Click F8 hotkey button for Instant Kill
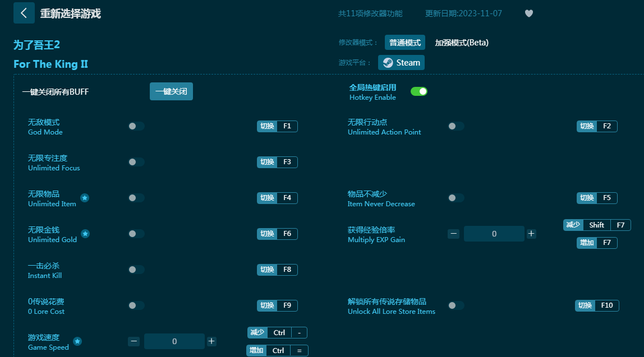 point(277,270)
